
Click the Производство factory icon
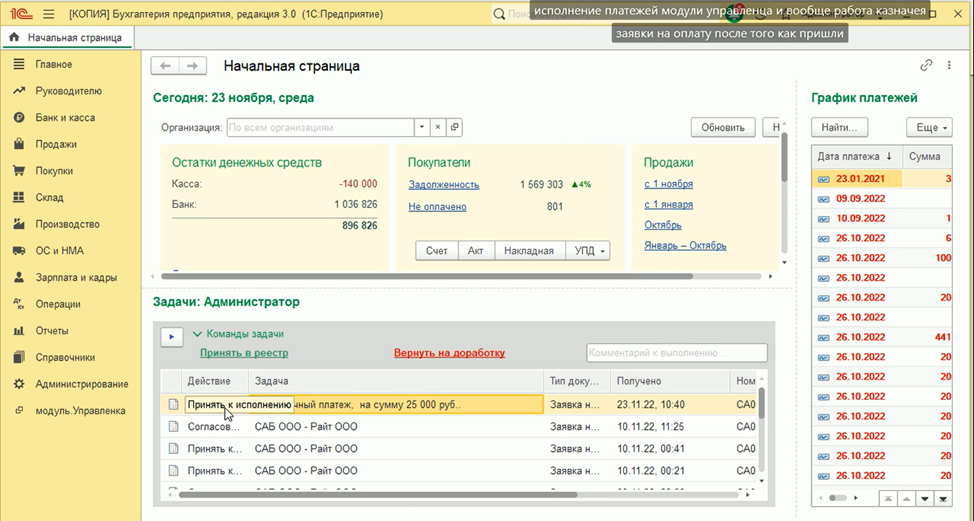pyautogui.click(x=19, y=224)
